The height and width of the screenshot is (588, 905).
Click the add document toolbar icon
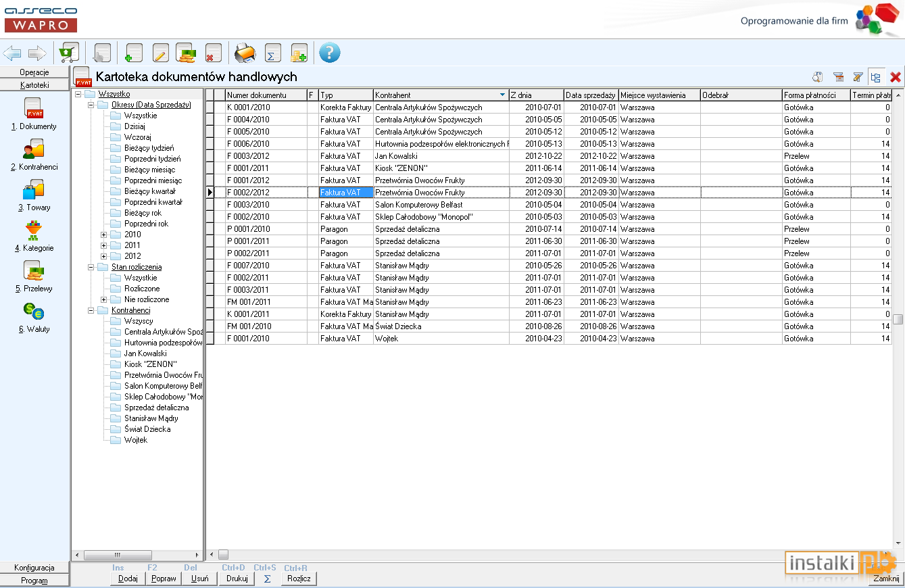133,53
